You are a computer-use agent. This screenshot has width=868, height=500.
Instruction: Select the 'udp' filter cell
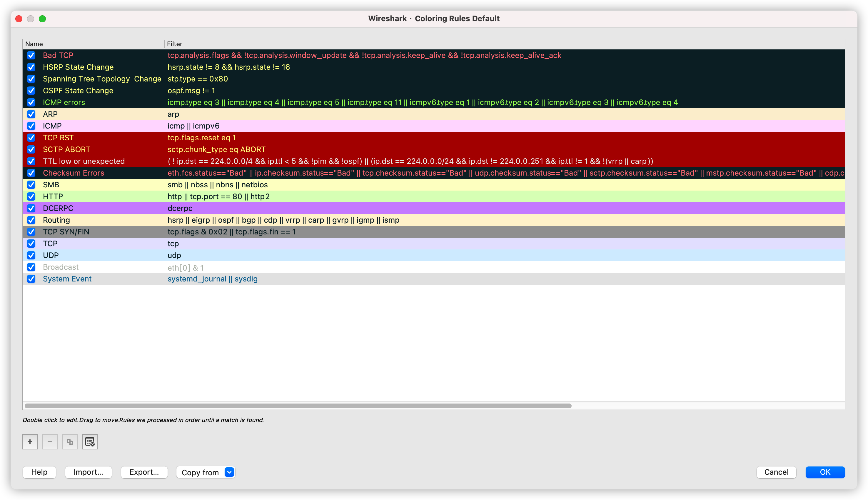point(174,255)
